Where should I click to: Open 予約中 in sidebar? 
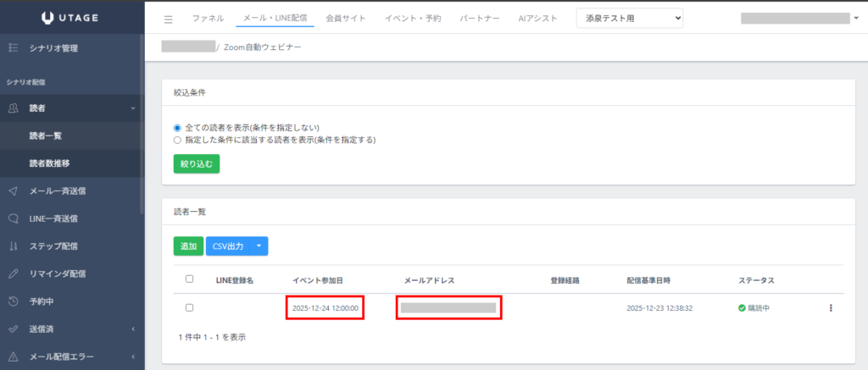click(42, 301)
